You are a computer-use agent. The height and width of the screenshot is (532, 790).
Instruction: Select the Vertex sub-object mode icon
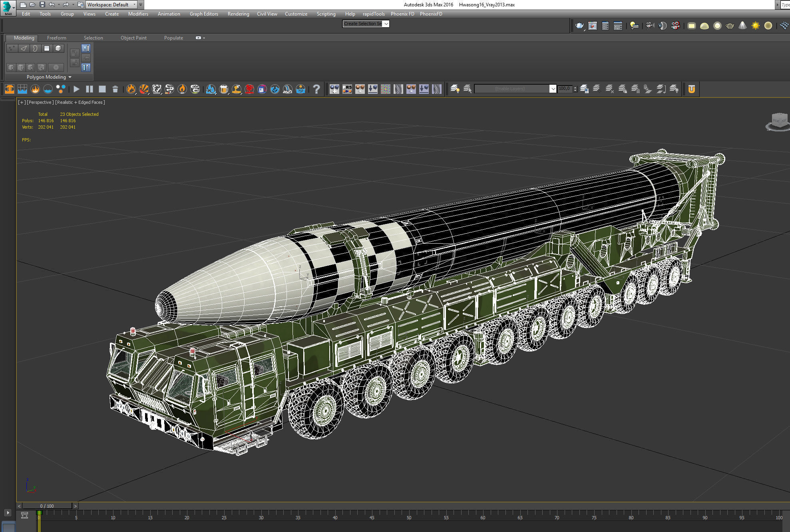click(12, 48)
